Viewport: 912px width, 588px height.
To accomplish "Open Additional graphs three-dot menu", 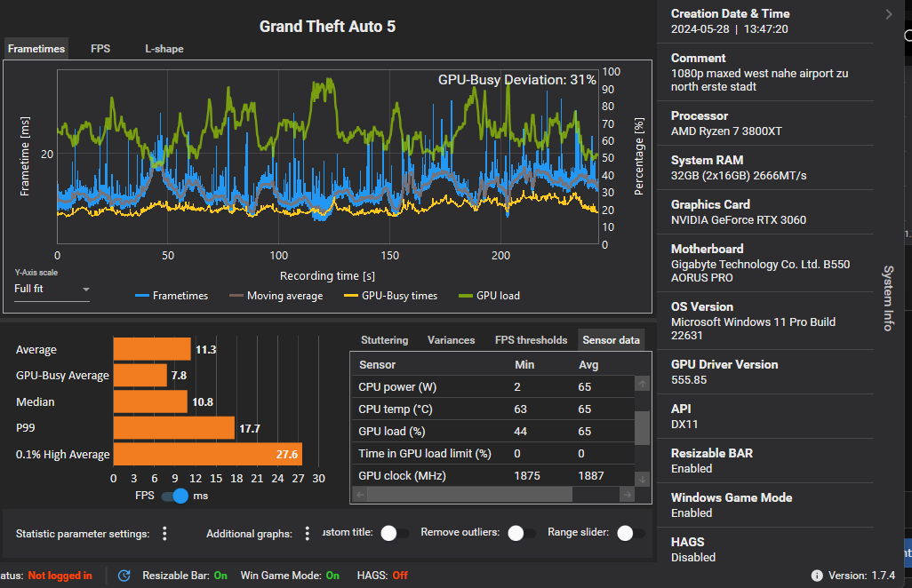I will click(307, 534).
